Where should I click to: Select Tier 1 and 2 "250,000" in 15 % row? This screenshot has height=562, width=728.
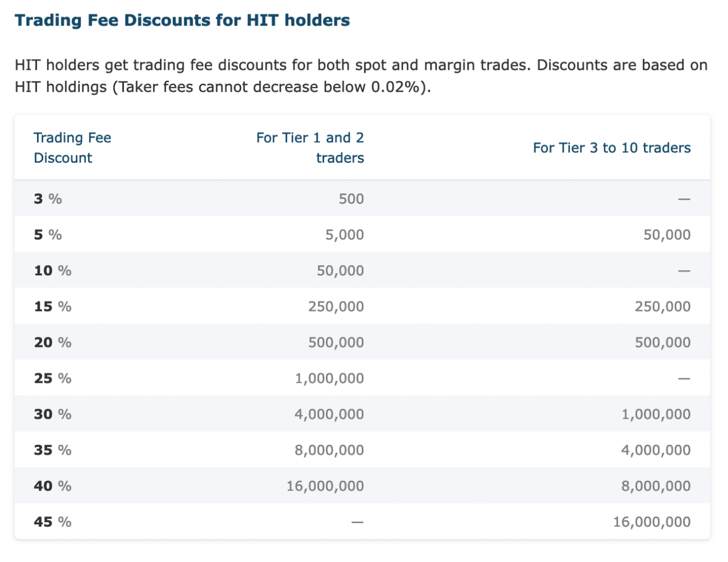pos(336,306)
